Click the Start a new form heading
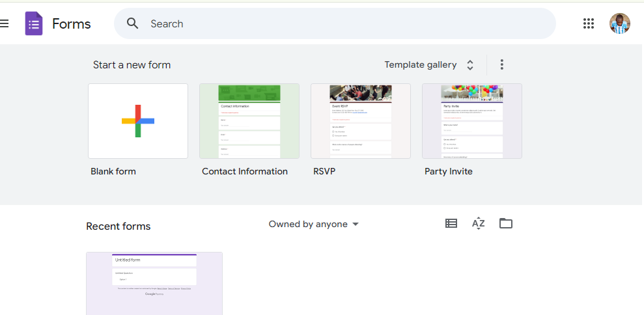 click(132, 65)
